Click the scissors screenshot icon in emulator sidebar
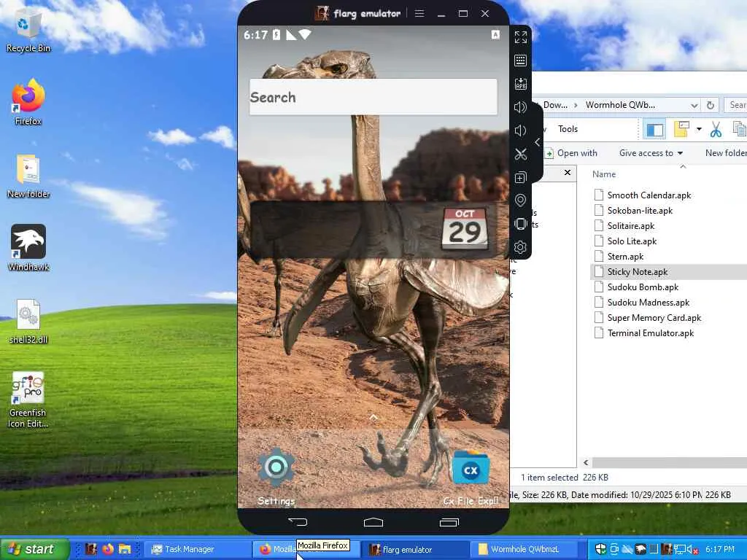The height and width of the screenshot is (560, 747). pos(520,155)
